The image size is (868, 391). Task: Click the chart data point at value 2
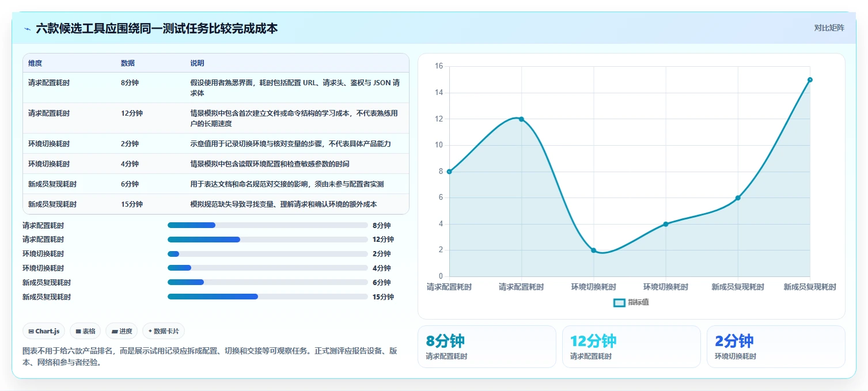click(593, 250)
